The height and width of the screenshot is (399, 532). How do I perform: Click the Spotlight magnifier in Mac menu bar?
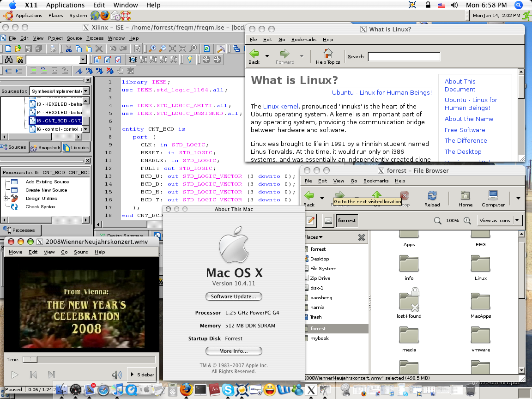coord(518,5)
